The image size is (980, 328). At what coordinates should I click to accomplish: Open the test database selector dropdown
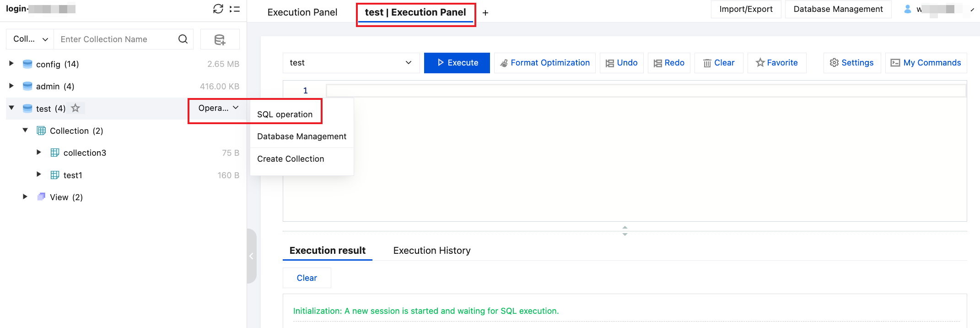(x=351, y=63)
